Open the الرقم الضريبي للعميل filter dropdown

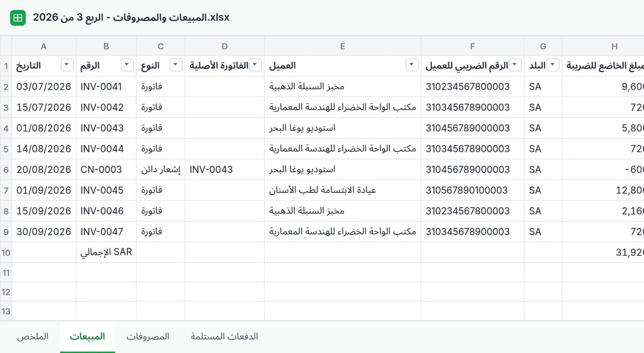tap(515, 65)
